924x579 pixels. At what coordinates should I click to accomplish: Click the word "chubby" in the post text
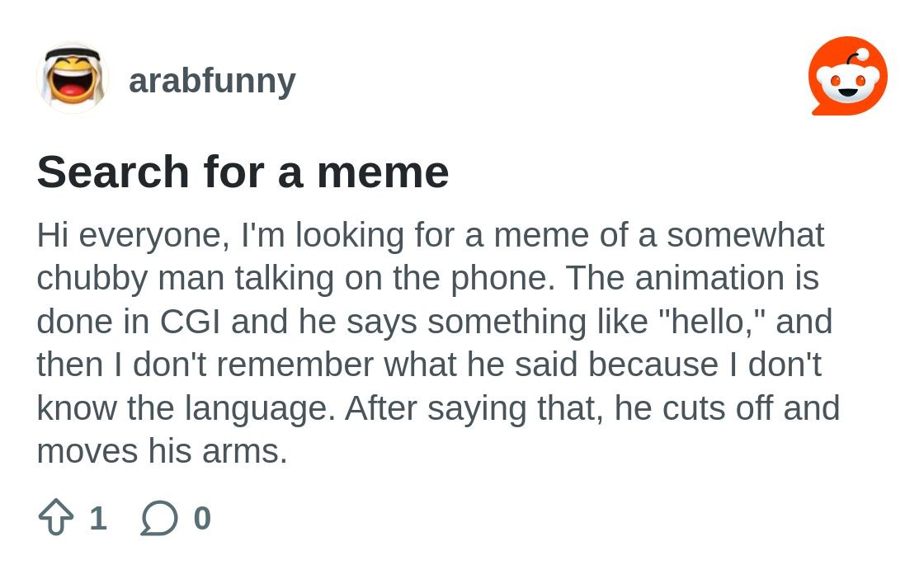pos(92,280)
